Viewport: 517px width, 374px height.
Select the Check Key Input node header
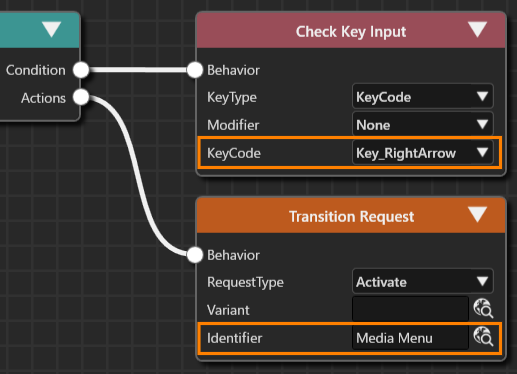point(351,30)
